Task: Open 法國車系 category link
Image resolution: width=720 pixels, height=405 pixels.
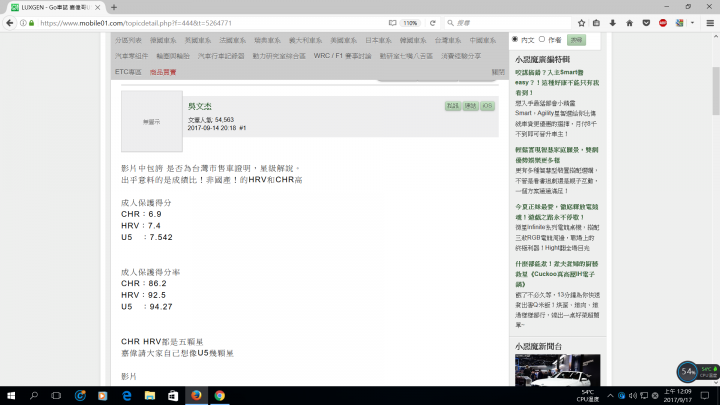Action: click(x=232, y=40)
